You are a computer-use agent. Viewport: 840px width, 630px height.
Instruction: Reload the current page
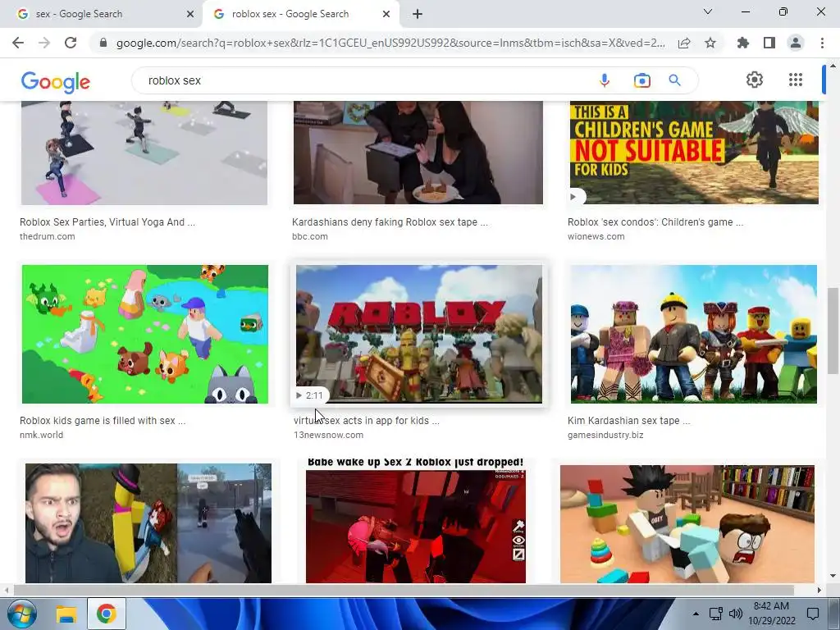pyautogui.click(x=71, y=43)
